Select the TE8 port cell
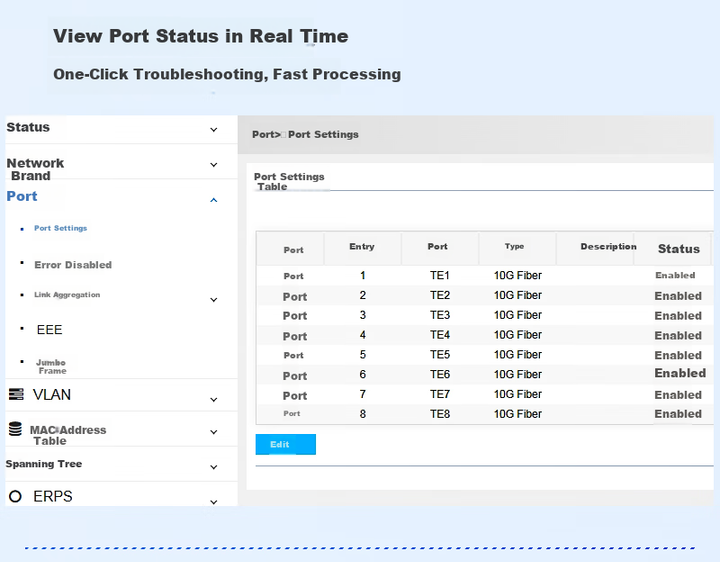Image resolution: width=720 pixels, height=562 pixels. [x=439, y=414]
